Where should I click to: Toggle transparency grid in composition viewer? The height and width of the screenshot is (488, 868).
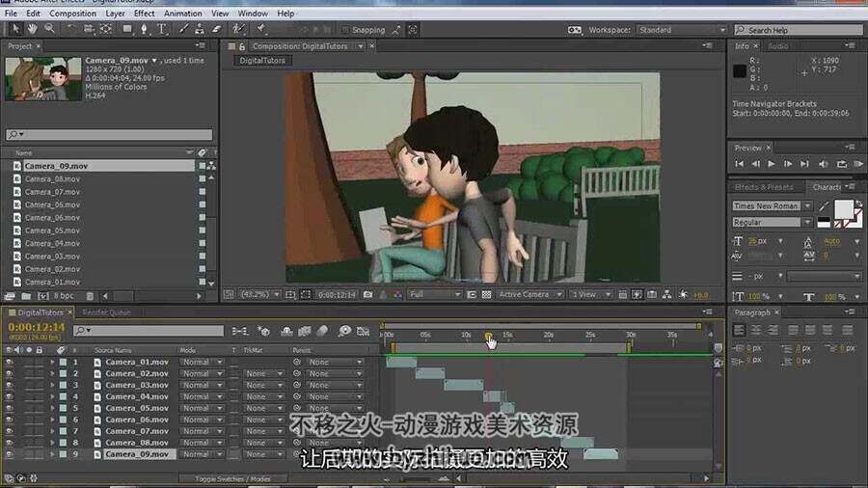[x=487, y=295]
